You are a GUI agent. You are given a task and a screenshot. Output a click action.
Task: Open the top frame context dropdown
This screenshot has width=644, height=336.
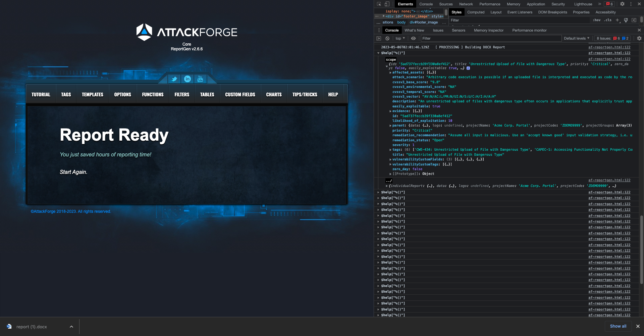pyautogui.click(x=400, y=38)
